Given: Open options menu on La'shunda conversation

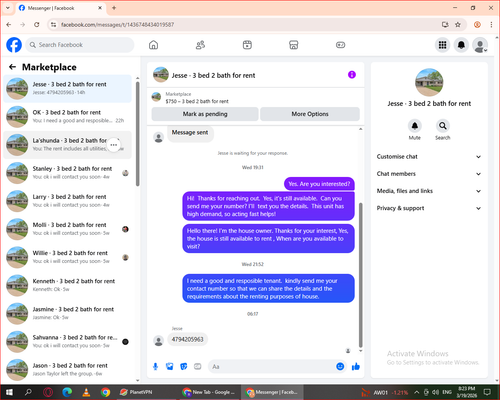Looking at the screenshot, I should point(114,145).
